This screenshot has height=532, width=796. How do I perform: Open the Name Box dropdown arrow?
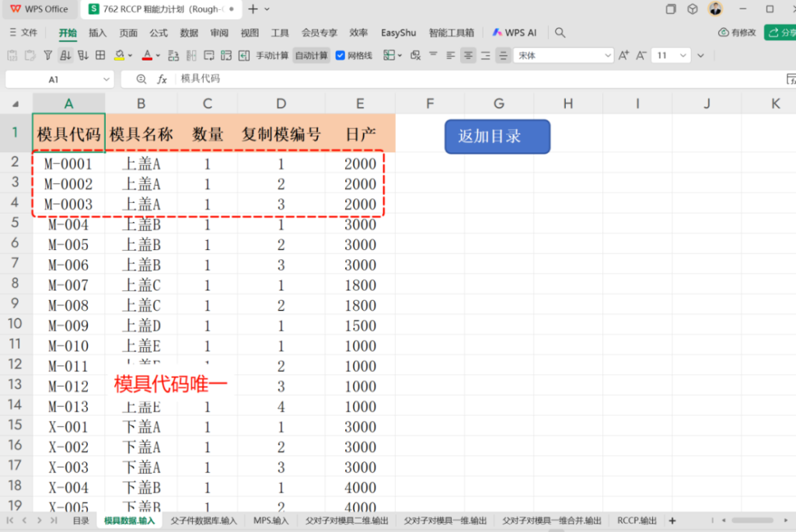coord(106,79)
